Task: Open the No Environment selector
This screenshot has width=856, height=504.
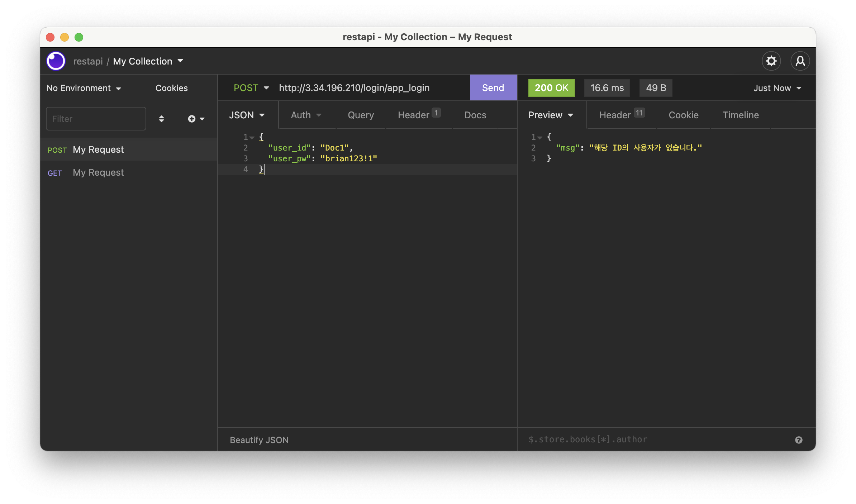Action: click(x=84, y=88)
